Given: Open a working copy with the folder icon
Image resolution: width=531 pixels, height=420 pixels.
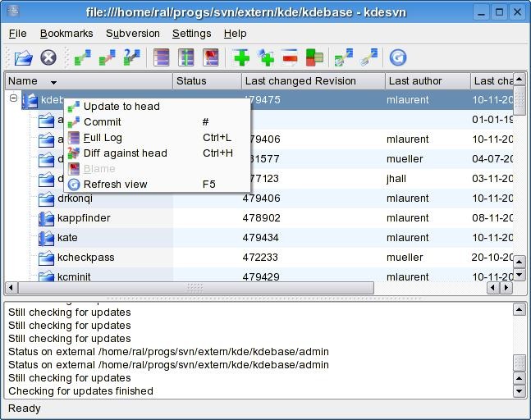Looking at the screenshot, I should pyautogui.click(x=23, y=57).
